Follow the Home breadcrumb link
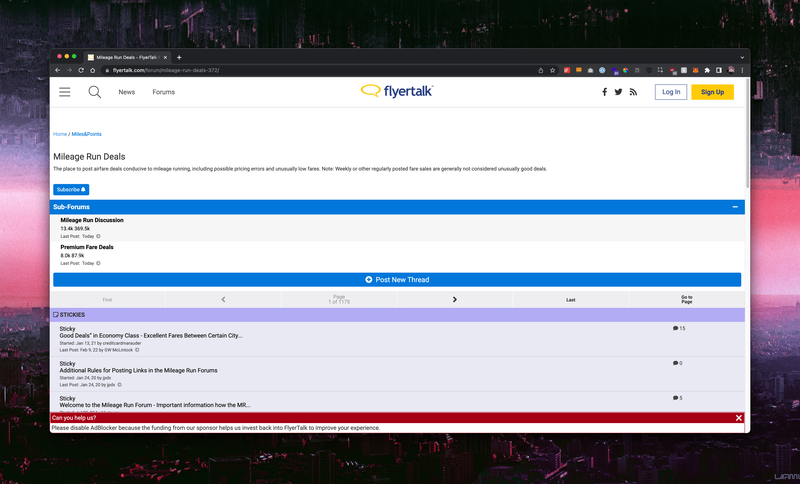Viewport: 800px width, 484px height. pyautogui.click(x=60, y=134)
